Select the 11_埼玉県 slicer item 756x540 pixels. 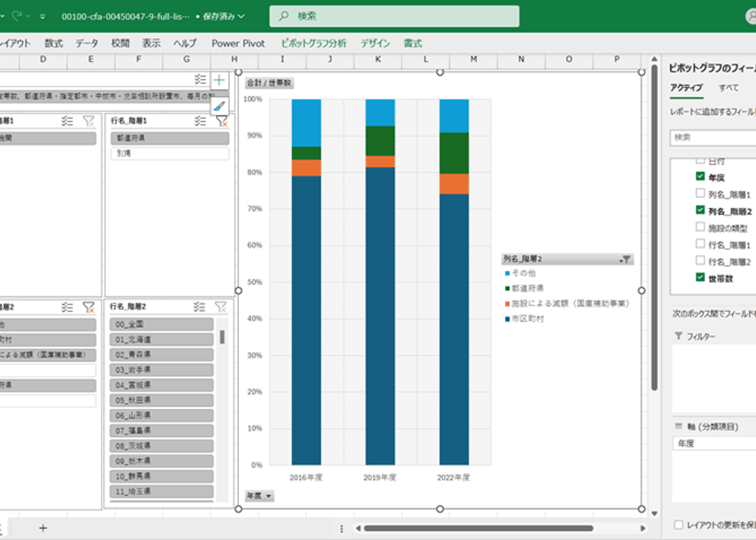(x=161, y=491)
